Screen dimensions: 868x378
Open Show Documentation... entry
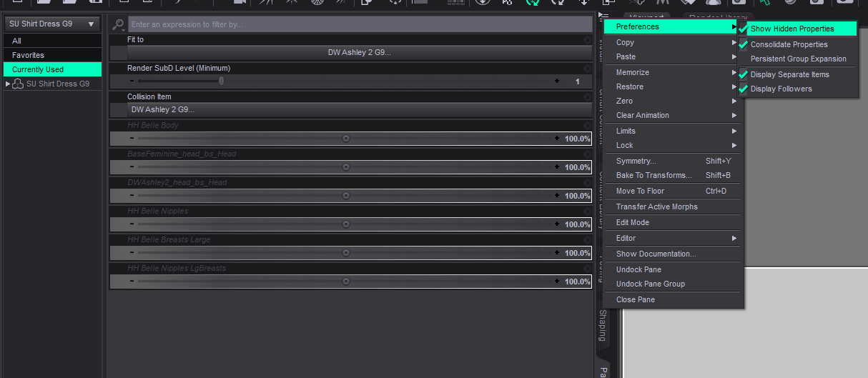coord(674,254)
